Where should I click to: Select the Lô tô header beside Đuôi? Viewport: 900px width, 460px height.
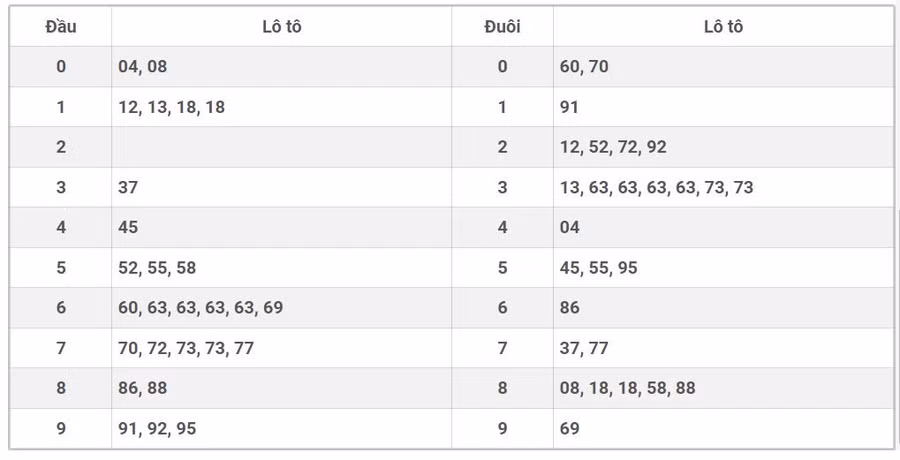(x=723, y=27)
